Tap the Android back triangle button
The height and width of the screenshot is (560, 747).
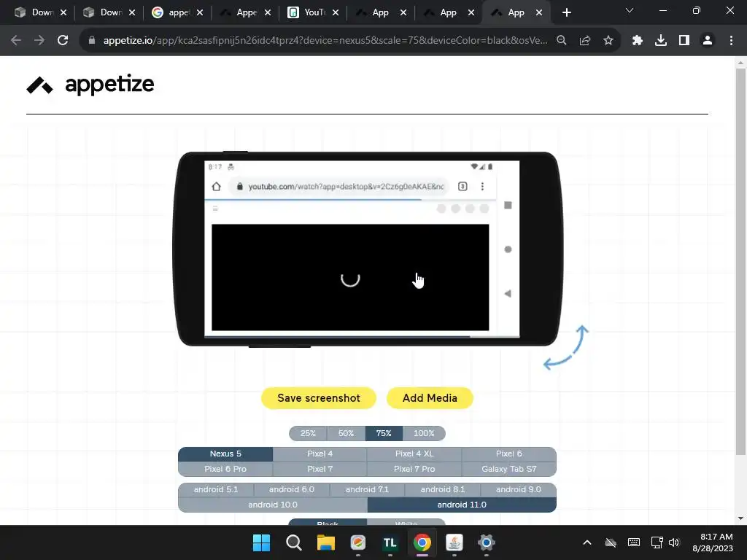coord(508,293)
